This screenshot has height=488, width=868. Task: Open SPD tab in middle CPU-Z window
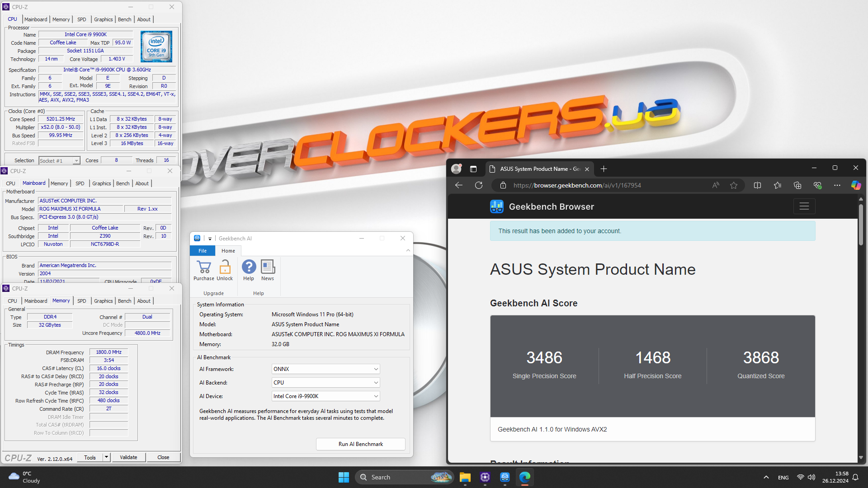(x=80, y=183)
